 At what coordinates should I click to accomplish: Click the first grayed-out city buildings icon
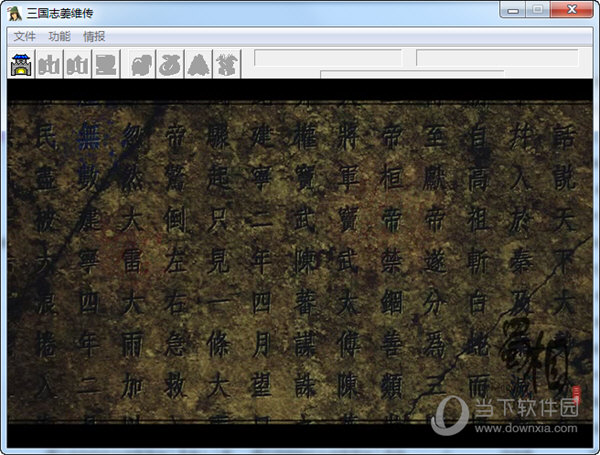49,64
